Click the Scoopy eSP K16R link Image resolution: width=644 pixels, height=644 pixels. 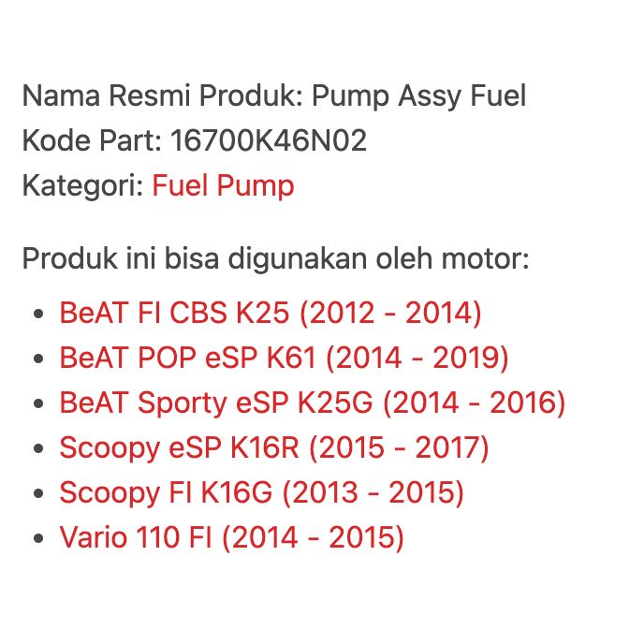[x=273, y=447]
